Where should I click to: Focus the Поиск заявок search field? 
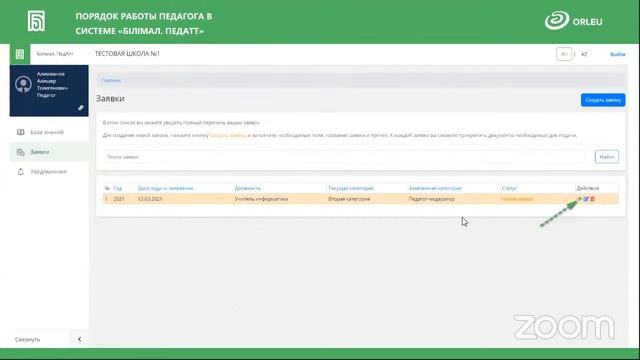pyautogui.click(x=344, y=157)
